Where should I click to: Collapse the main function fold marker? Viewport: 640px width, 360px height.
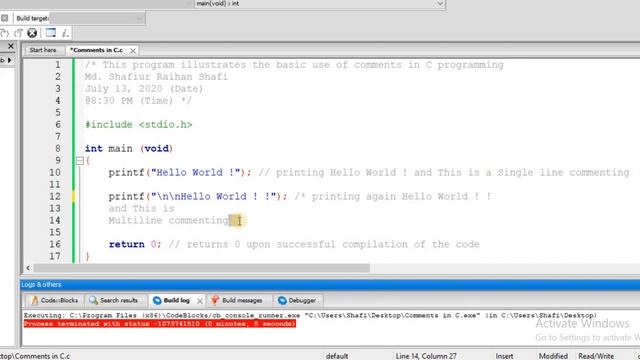[80, 161]
